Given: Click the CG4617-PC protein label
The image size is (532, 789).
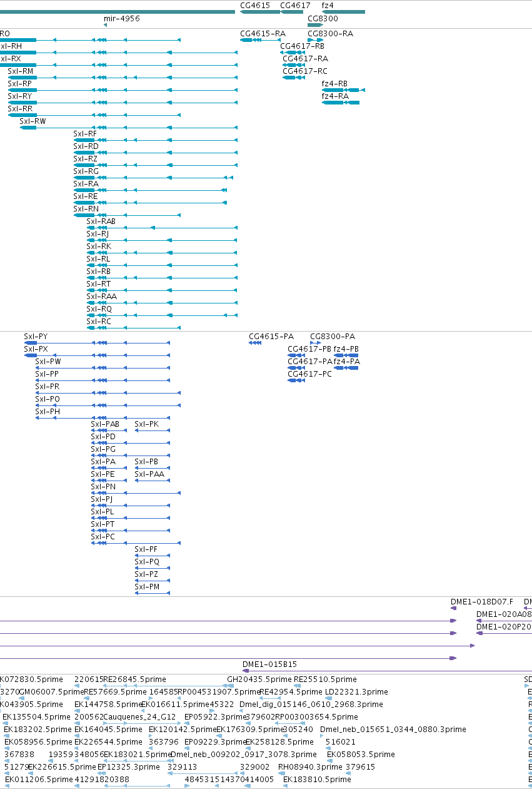Looking at the screenshot, I should (309, 374).
